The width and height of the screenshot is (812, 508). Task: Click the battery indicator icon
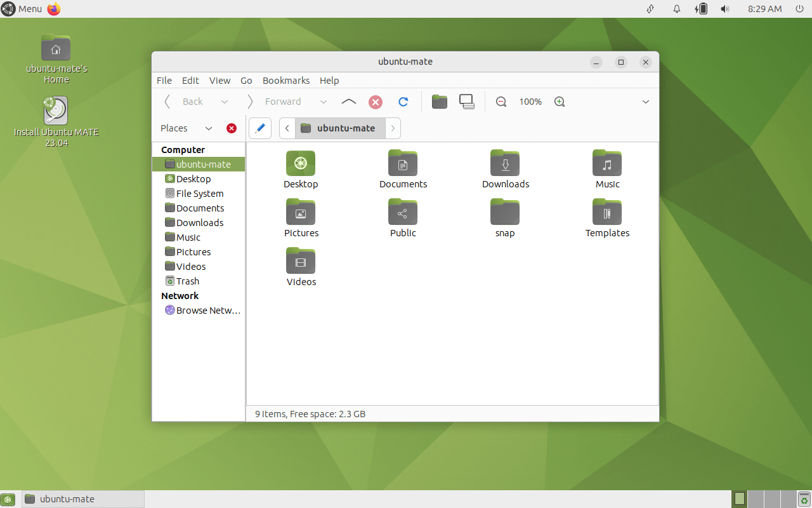701,9
